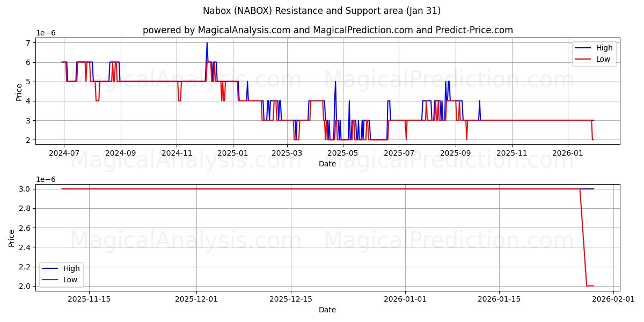Select the "2026-02-01" date tick label
This screenshot has height=322, width=644.
pos(613,299)
